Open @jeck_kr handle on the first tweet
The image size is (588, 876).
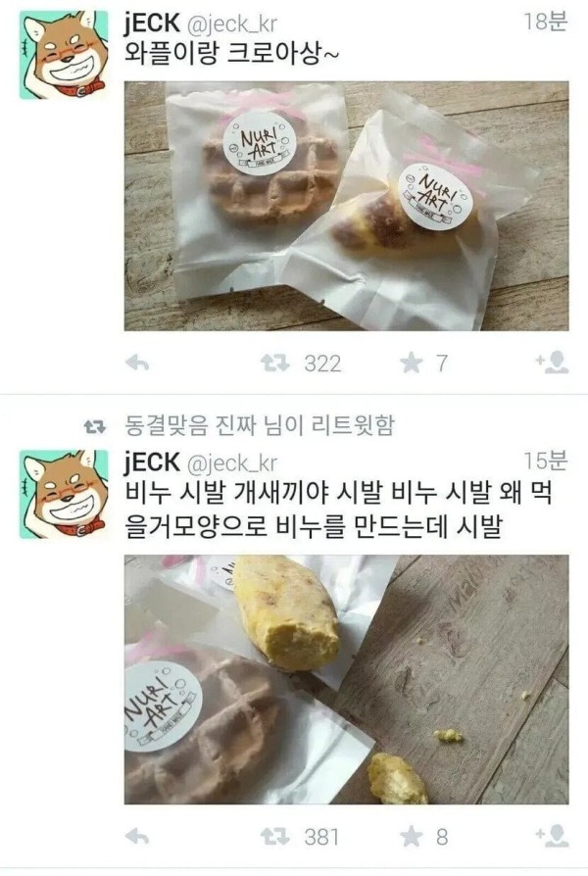click(231, 24)
